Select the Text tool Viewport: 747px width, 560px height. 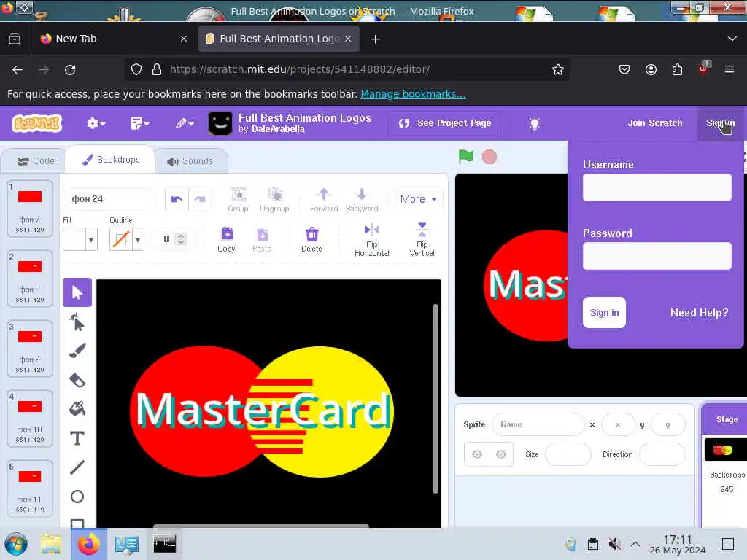pos(77,438)
